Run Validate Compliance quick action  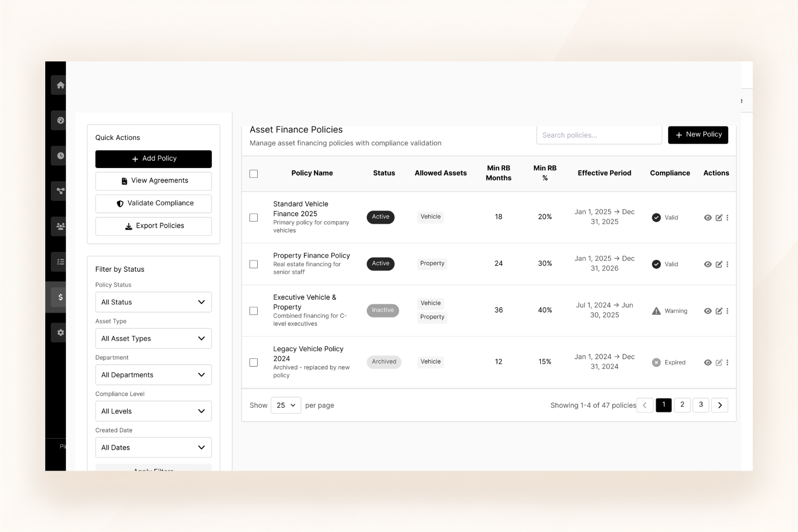coord(153,204)
